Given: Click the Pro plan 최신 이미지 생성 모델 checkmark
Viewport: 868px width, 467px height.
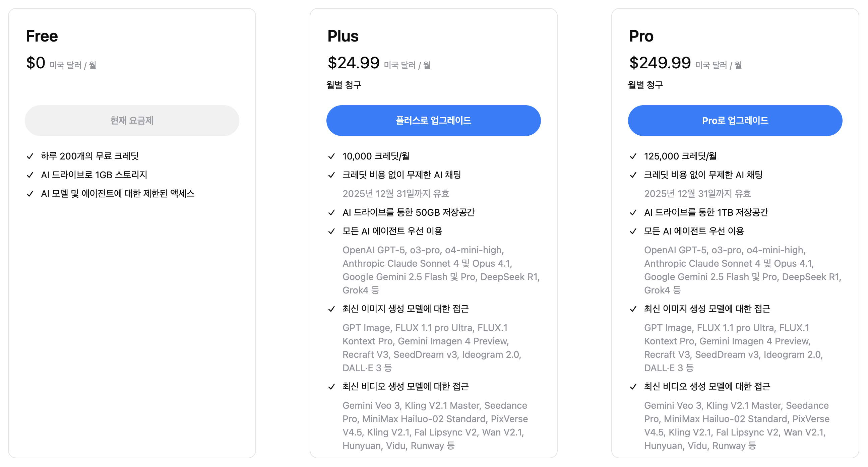Looking at the screenshot, I should (x=633, y=309).
